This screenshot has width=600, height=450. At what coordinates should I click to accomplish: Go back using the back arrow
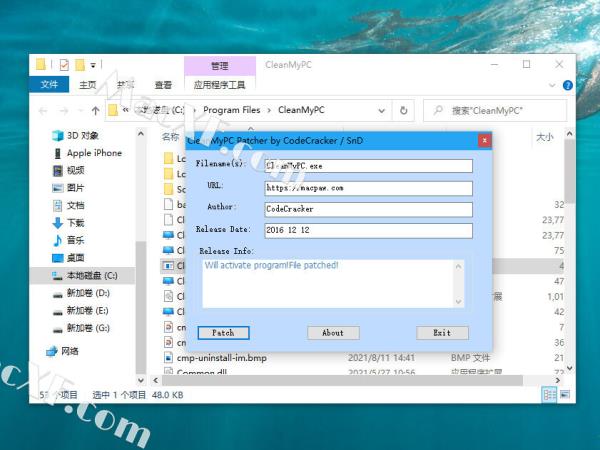43,111
